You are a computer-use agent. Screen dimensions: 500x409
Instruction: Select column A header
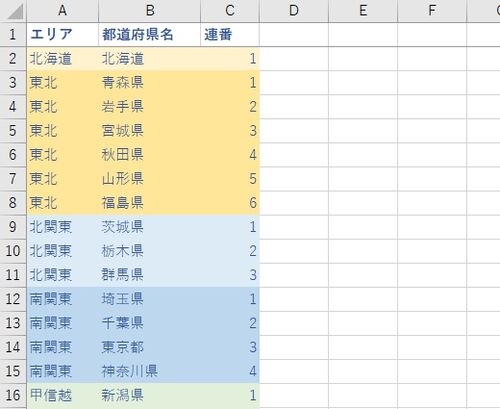click(x=63, y=11)
